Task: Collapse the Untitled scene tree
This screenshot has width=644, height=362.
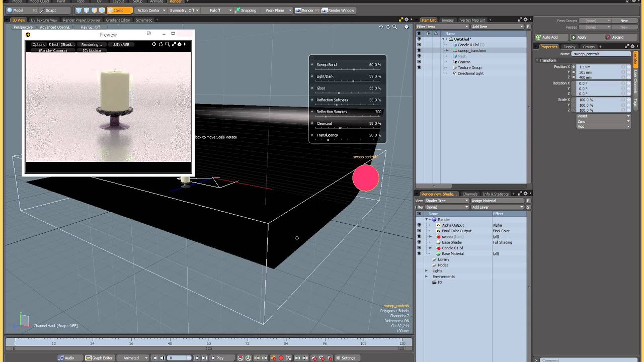Action: (443, 39)
